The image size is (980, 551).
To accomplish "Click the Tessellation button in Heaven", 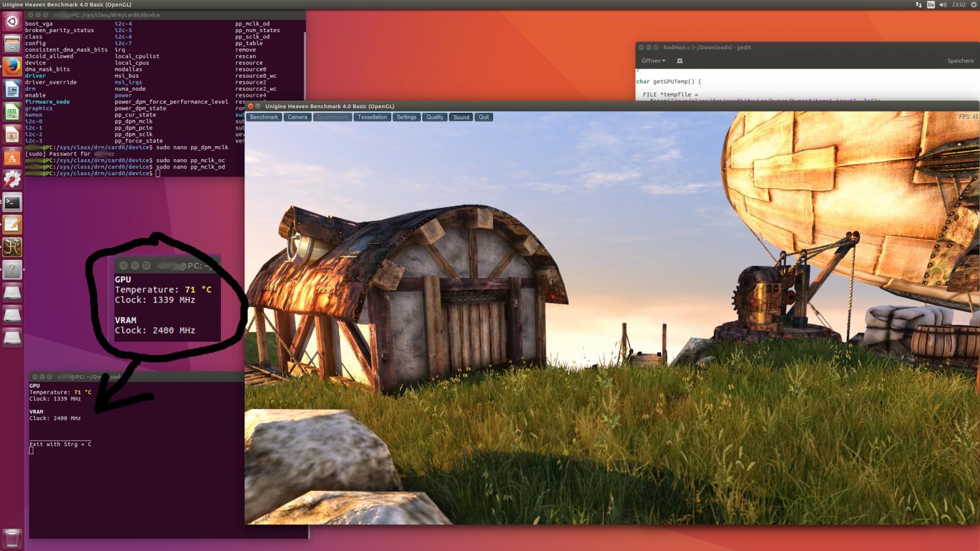I will tap(372, 117).
